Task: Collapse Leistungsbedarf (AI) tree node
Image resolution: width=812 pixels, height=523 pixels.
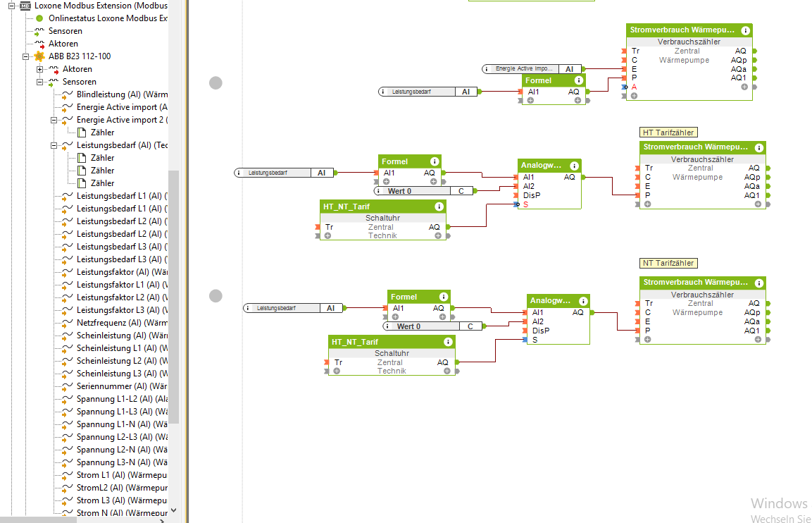Action: click(54, 145)
